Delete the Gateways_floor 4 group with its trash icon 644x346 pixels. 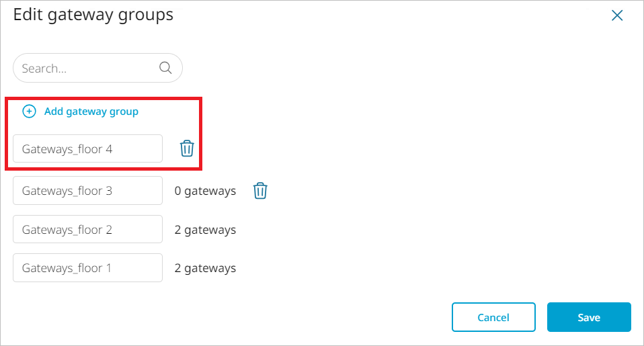pos(187,148)
